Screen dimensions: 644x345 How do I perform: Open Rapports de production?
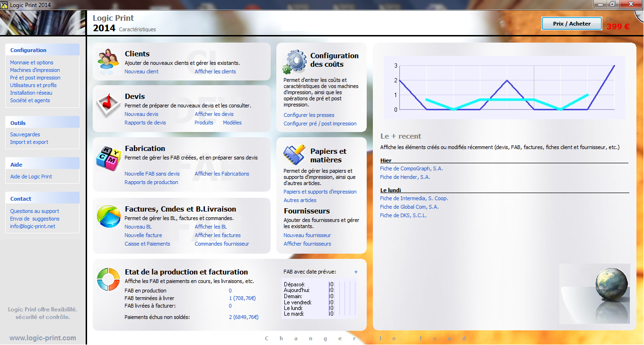(151, 182)
